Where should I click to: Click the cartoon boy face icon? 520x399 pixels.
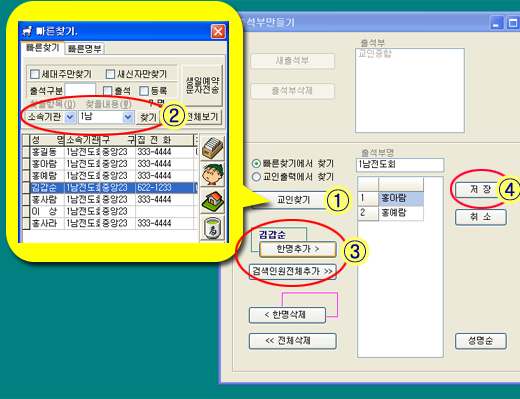coord(212,174)
